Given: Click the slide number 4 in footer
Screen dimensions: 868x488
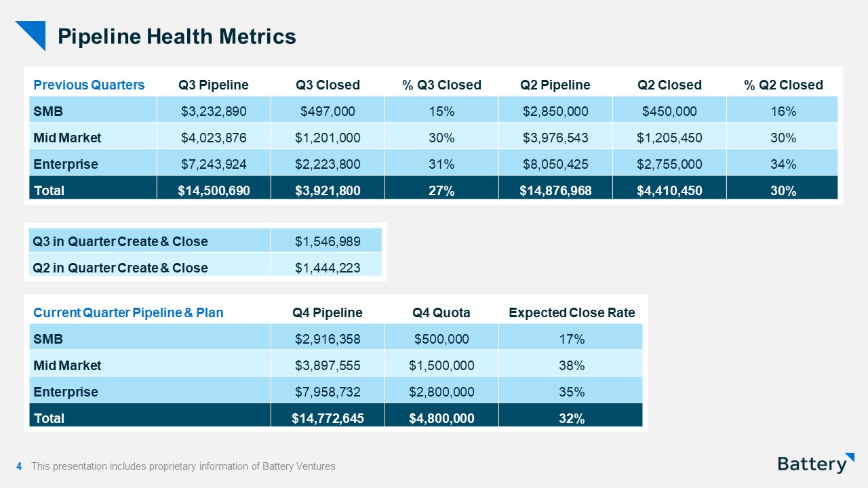Looking at the screenshot, I should pos(19,466).
